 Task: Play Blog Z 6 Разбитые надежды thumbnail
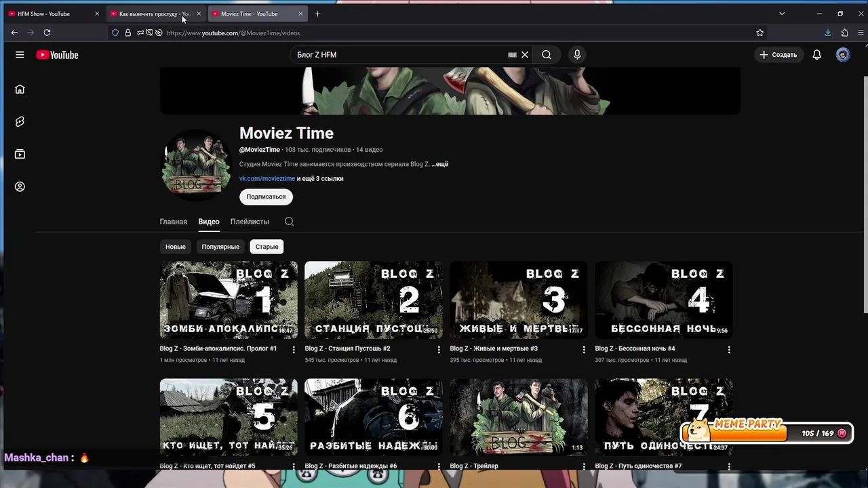[x=374, y=417]
